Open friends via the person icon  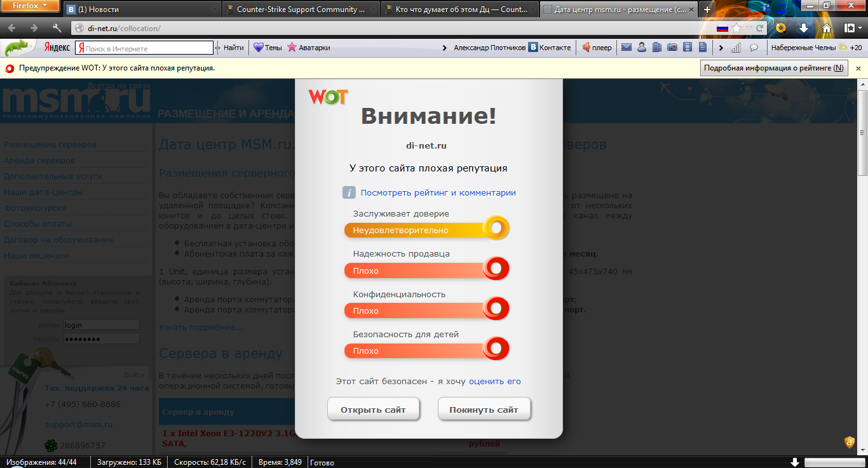642,48
